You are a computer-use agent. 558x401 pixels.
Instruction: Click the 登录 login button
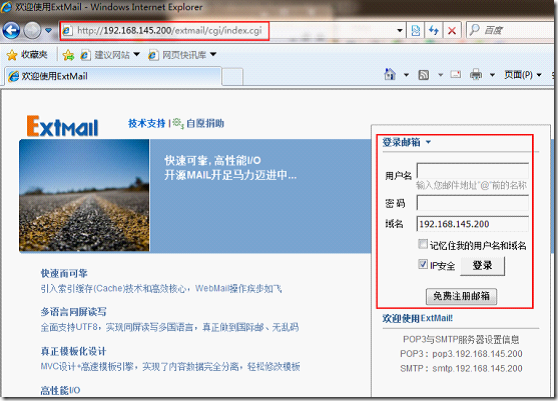483,266
